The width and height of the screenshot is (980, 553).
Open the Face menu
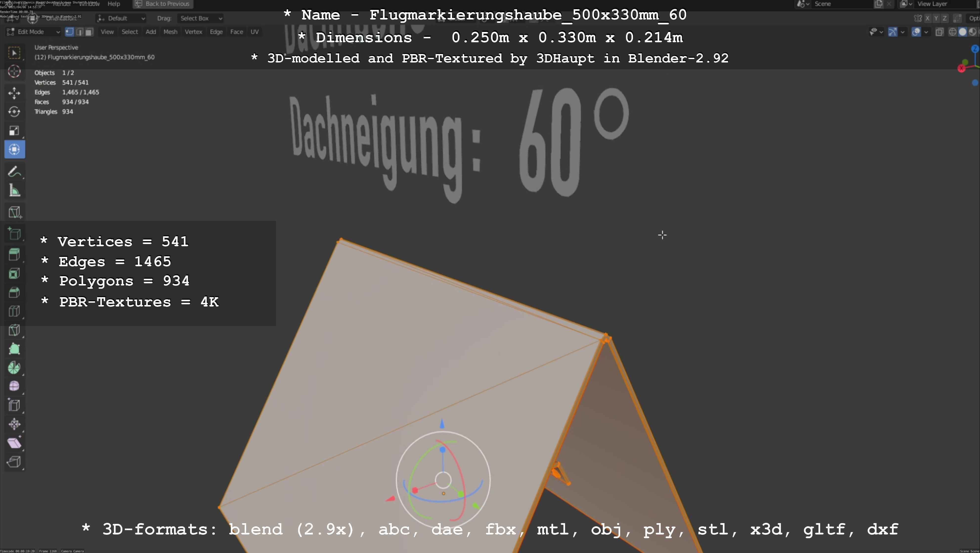237,32
